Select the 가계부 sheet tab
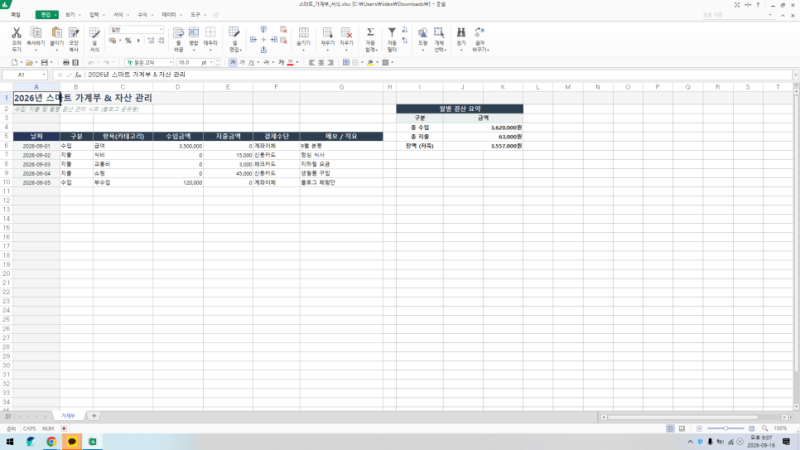 [68, 416]
